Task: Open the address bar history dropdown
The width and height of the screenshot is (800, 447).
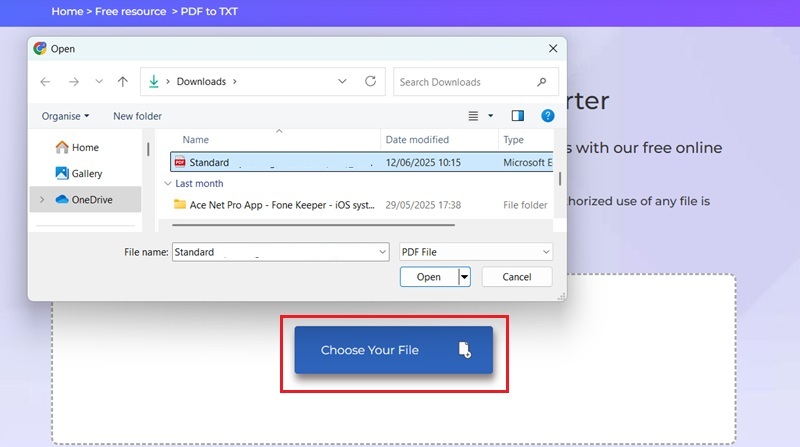Action: tap(342, 82)
